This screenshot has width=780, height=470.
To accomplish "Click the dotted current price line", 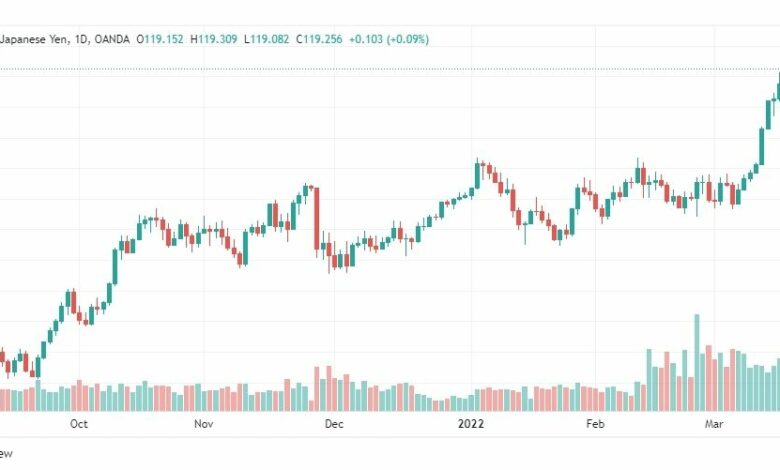I will click(390, 69).
